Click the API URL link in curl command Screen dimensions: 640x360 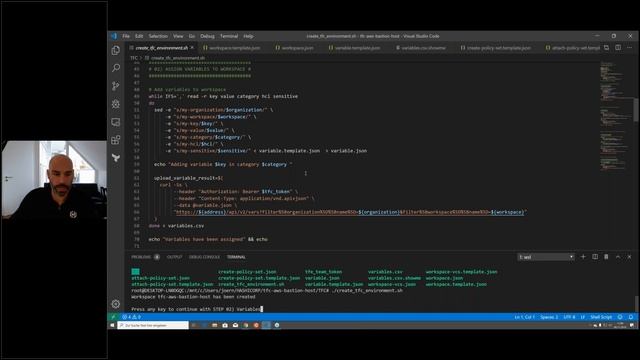click(x=350, y=212)
